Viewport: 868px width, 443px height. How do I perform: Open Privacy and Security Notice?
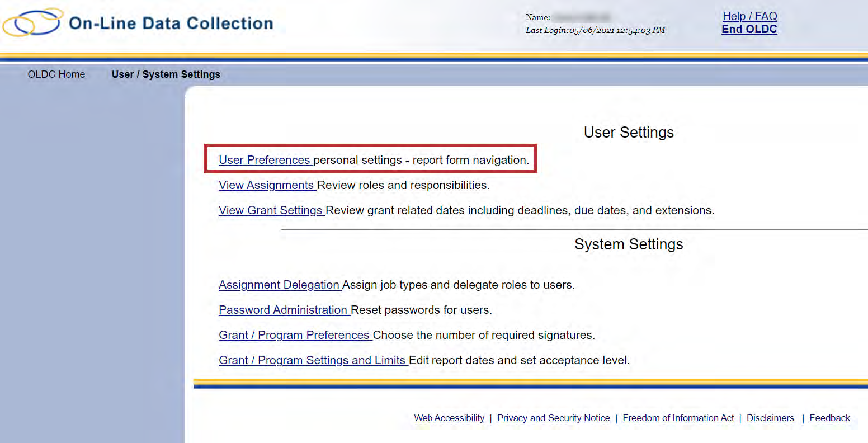(x=553, y=418)
